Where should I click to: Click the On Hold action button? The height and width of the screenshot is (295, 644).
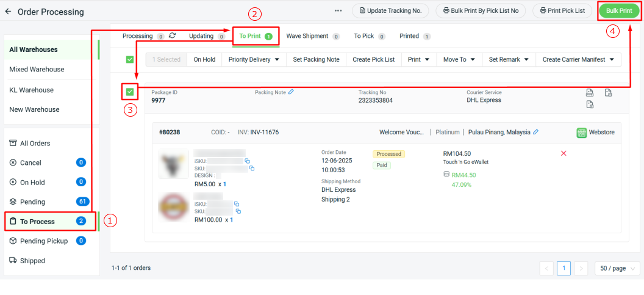coord(204,60)
